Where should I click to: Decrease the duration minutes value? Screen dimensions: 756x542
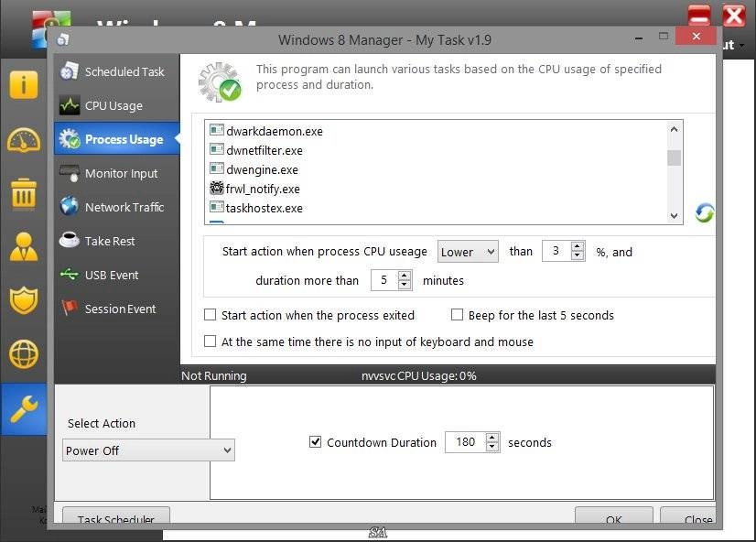coord(405,285)
